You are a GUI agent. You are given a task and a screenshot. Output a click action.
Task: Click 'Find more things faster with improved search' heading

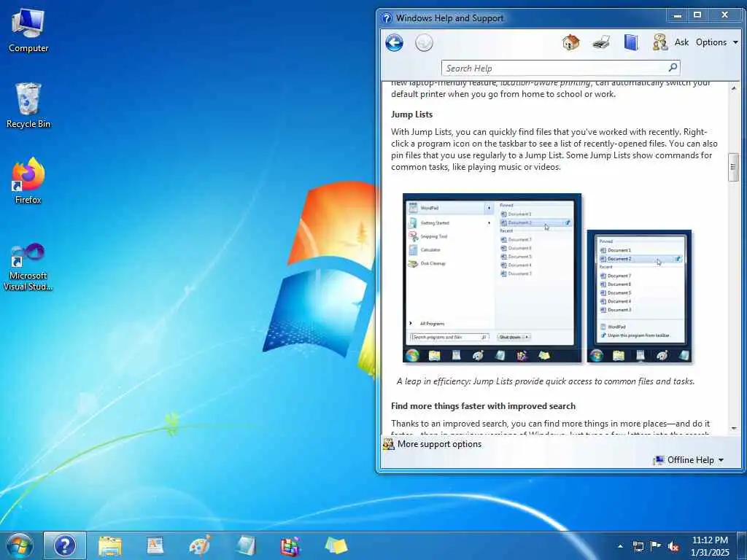(x=483, y=406)
